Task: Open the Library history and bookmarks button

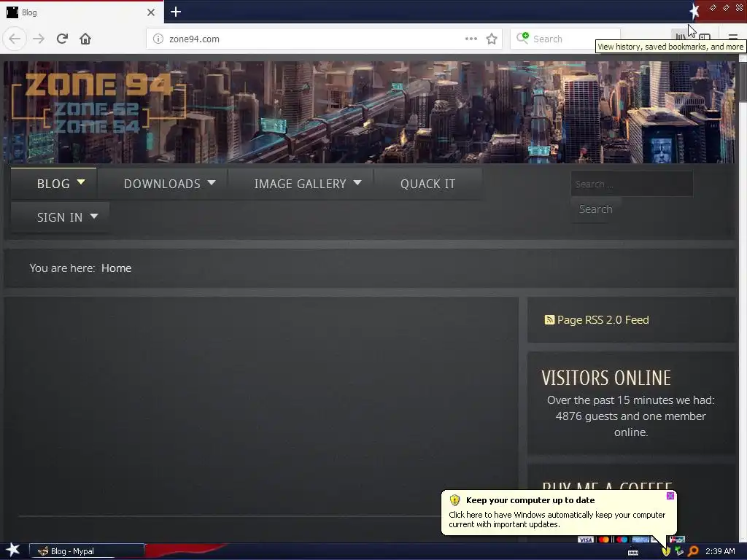Action: [681, 36]
